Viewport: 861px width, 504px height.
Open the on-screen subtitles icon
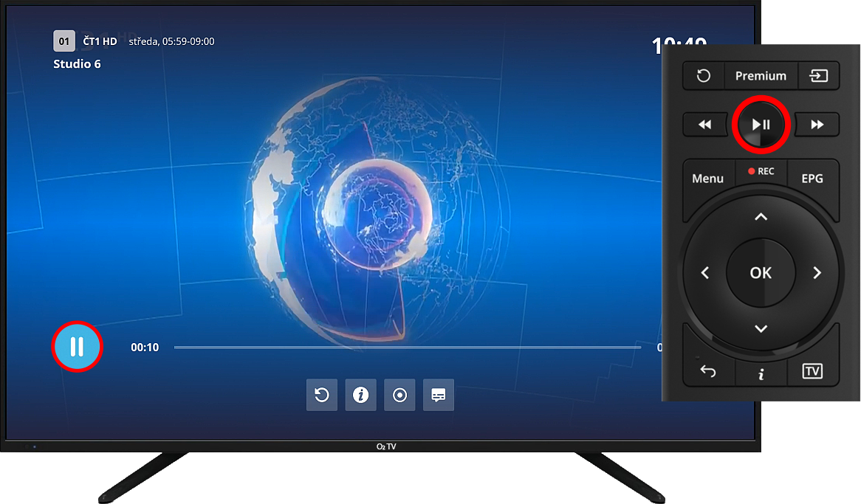[x=439, y=396]
